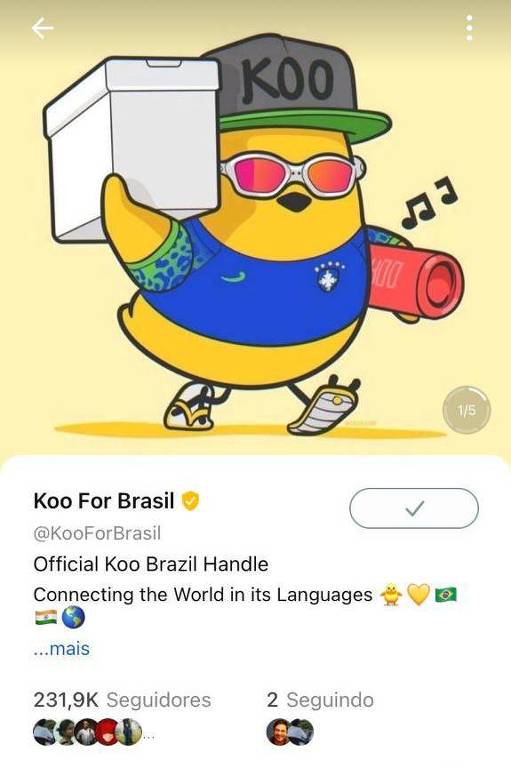Screen dimensions: 511x768
Task: Tap the second following avatar
Action: click(x=302, y=732)
